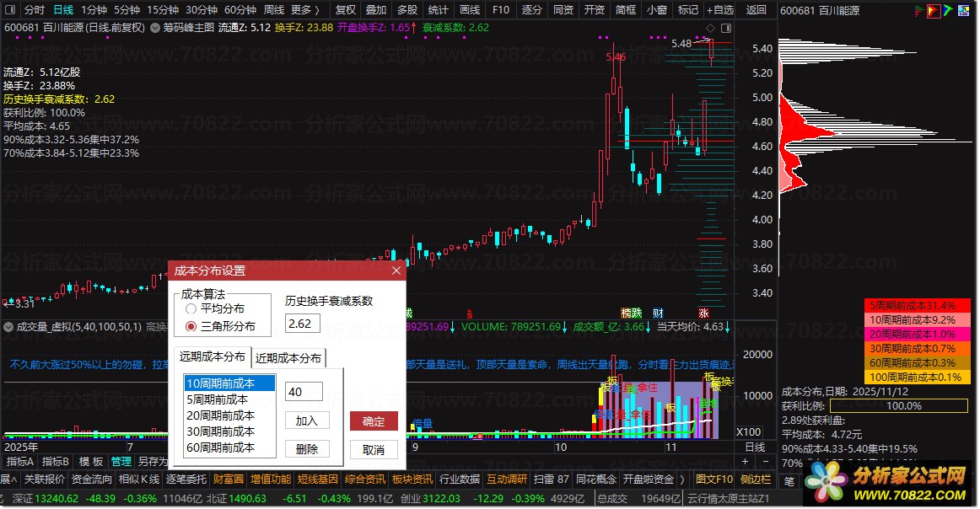Select 10周期前成本 in list

[229, 383]
